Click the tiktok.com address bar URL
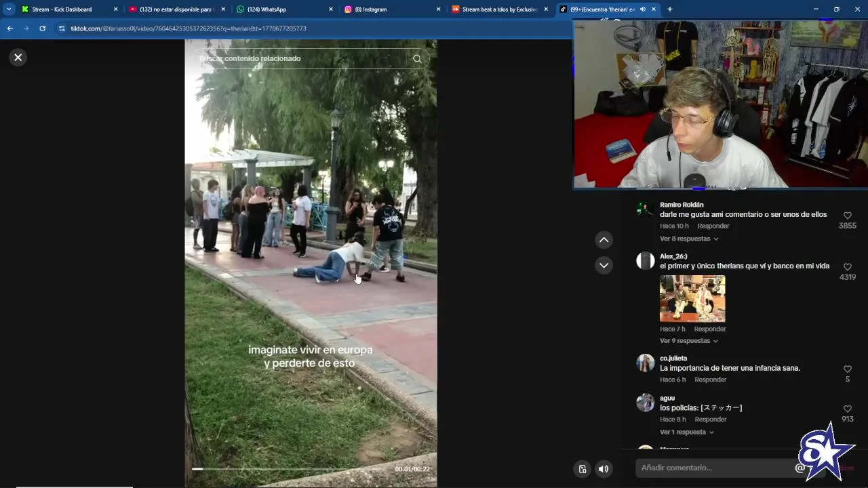This screenshot has width=868, height=488. [x=189, y=28]
